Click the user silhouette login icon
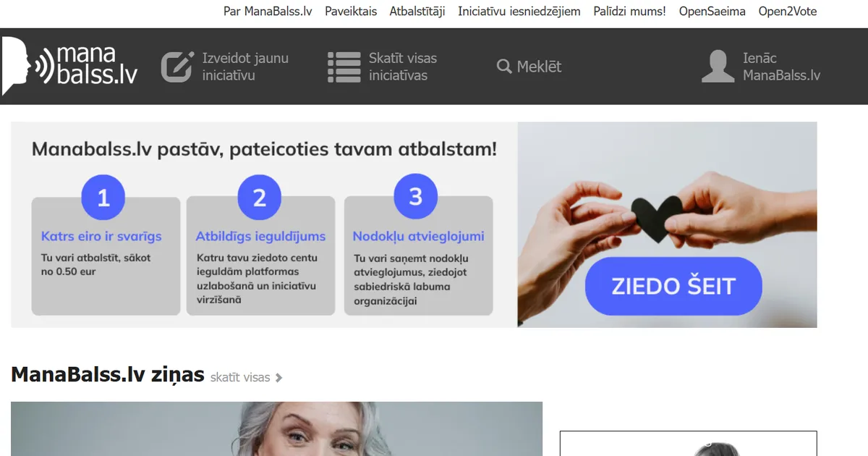 (718, 67)
